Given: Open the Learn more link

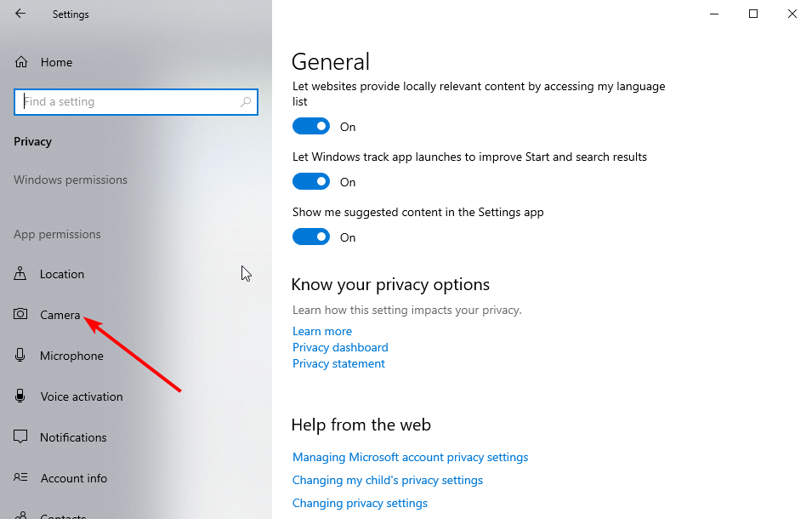Looking at the screenshot, I should click(x=322, y=331).
